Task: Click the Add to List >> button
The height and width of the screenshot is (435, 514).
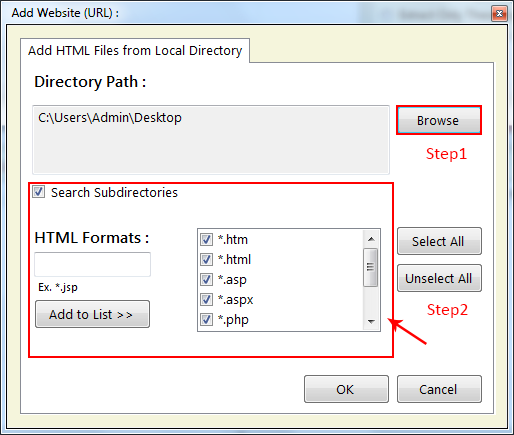Action: 92,314
